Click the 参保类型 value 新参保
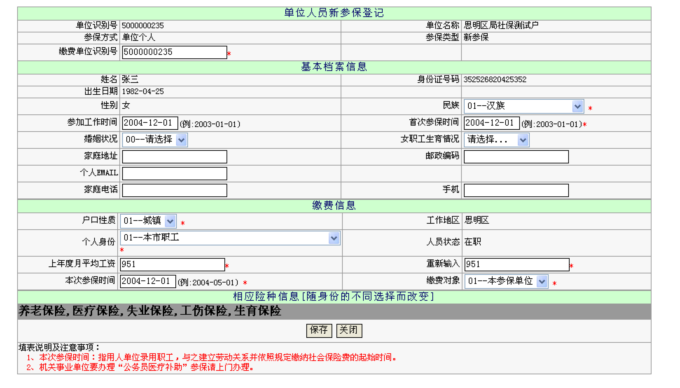 point(476,38)
